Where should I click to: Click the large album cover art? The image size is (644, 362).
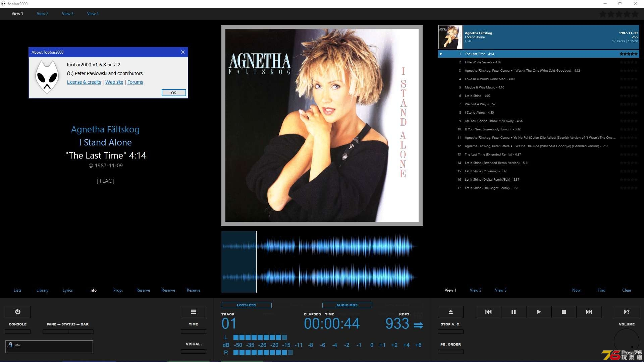(322, 125)
